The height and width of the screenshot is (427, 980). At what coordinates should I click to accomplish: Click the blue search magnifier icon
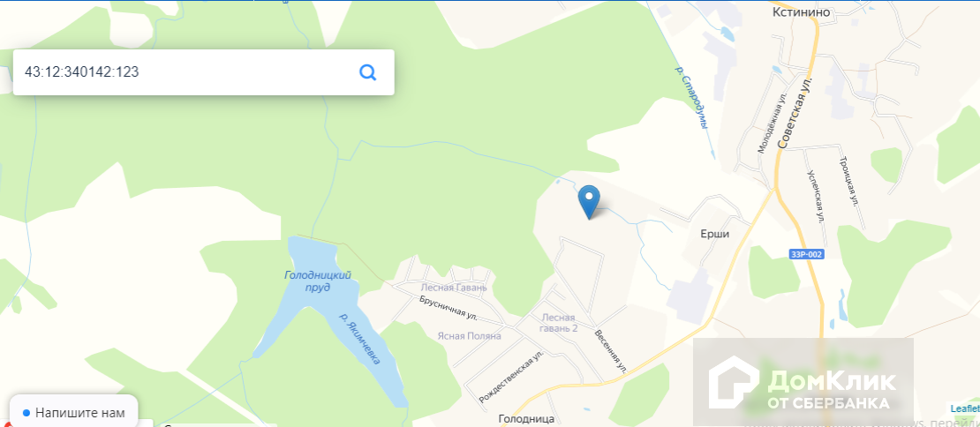tap(368, 72)
